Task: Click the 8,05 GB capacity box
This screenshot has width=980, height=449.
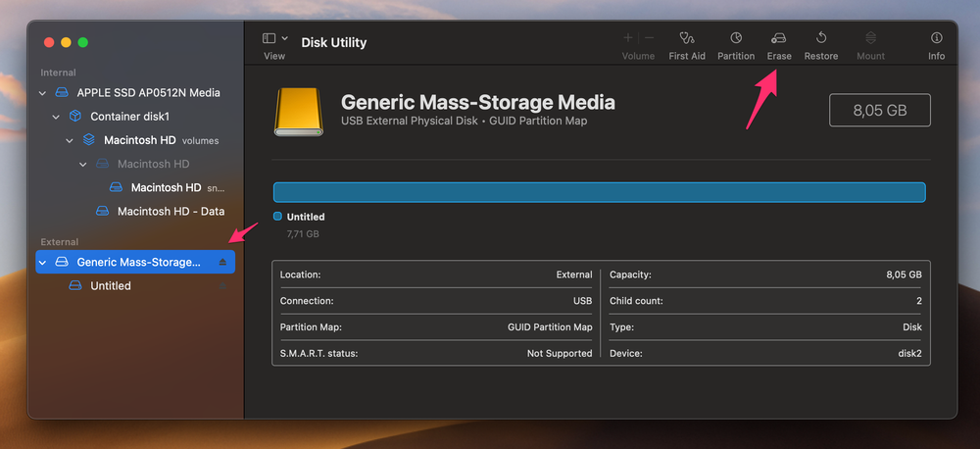Action: (879, 111)
